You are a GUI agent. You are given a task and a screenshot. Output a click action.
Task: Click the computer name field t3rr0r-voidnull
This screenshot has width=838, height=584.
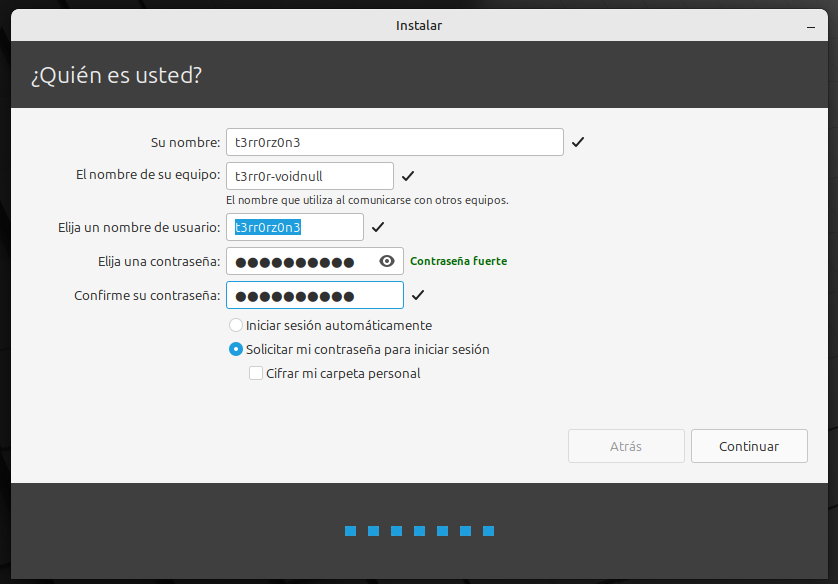(x=310, y=177)
